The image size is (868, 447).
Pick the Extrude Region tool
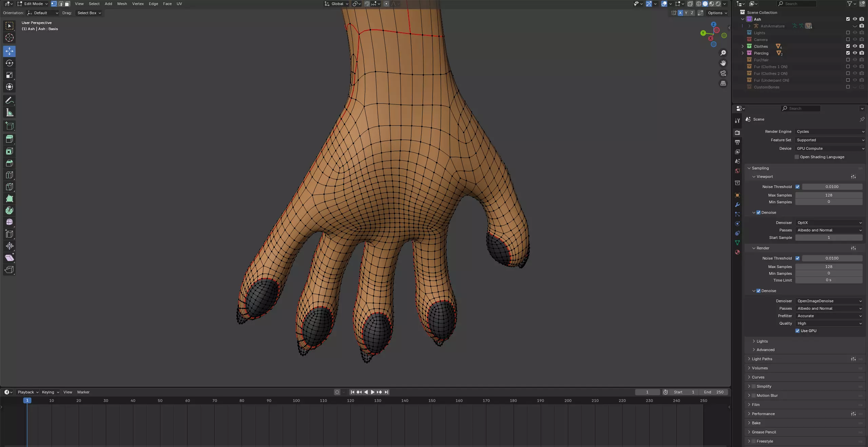coord(9,139)
